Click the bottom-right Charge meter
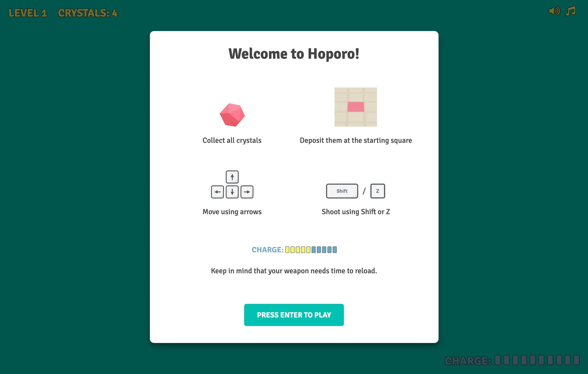 click(x=512, y=360)
